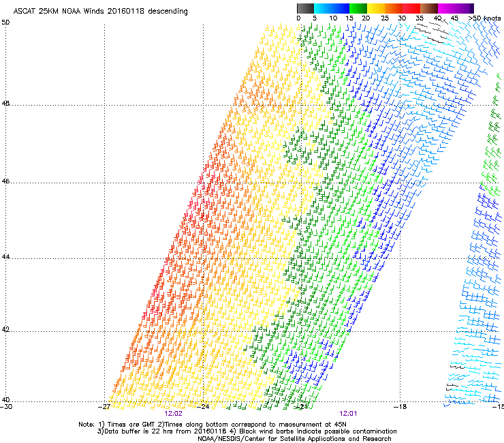Click the legend tick label '10'
Image resolution: width=504 pixels, height=443 pixels.
tap(333, 18)
